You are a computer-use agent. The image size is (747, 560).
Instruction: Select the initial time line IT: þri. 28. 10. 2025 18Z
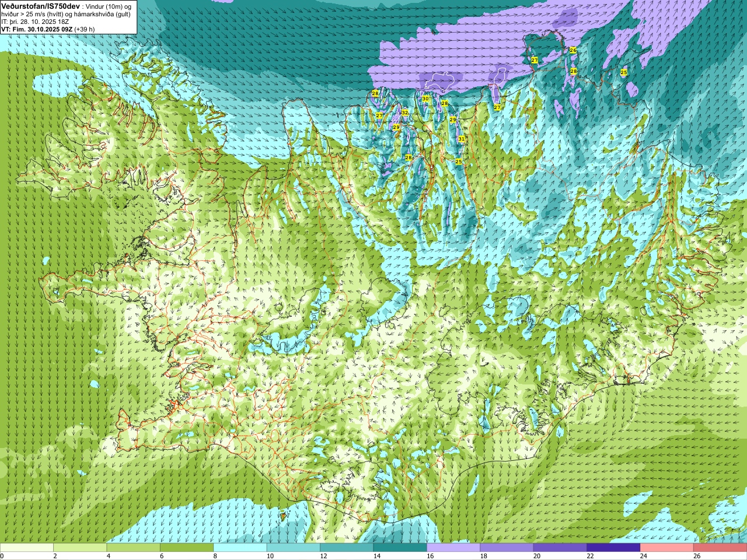[x=35, y=22]
